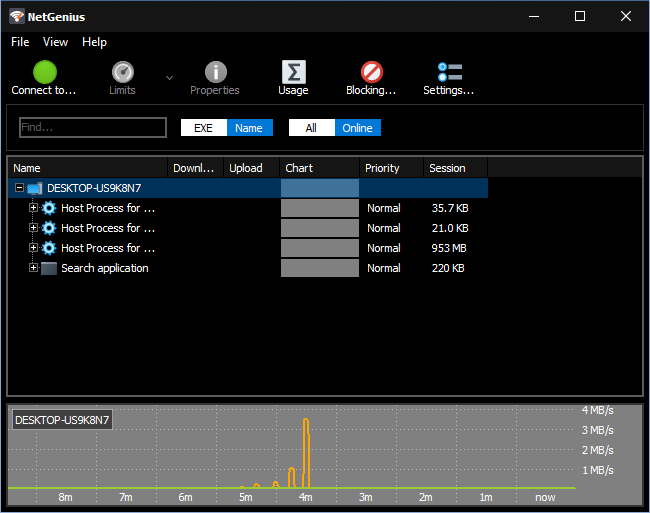This screenshot has width=650, height=513.
Task: Sort by the Session column header
Action: coord(456,168)
